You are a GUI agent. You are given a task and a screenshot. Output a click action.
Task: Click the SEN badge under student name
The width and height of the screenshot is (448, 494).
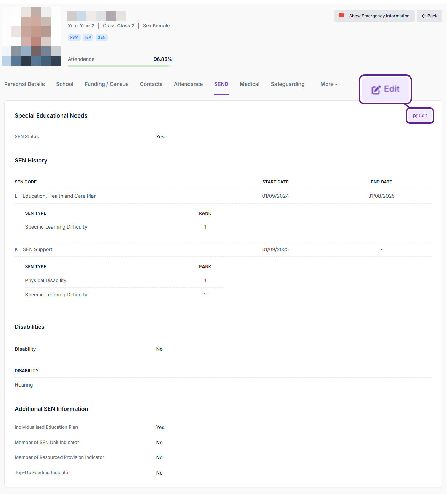102,38
